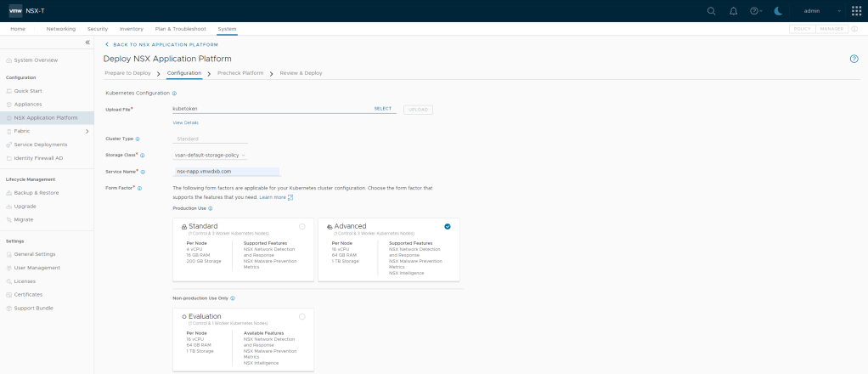
Task: Click the search magnifier icon in header
Action: pyautogui.click(x=712, y=10)
